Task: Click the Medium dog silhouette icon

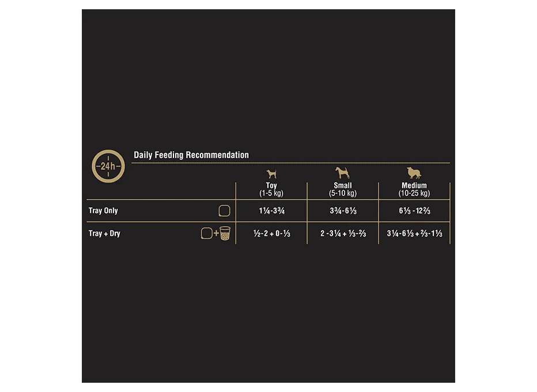Action: [x=414, y=173]
